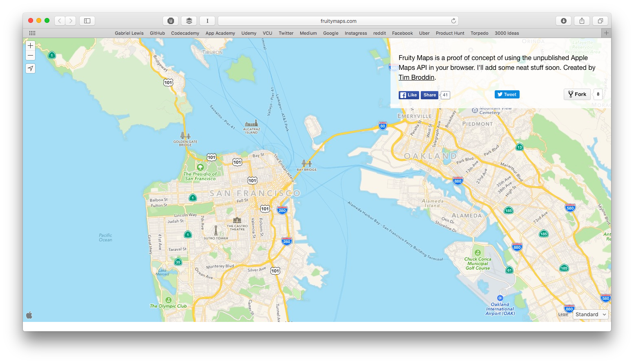This screenshot has width=634, height=364.
Task: Click the Alcatraz Island landmark icon
Action: pyautogui.click(x=251, y=123)
